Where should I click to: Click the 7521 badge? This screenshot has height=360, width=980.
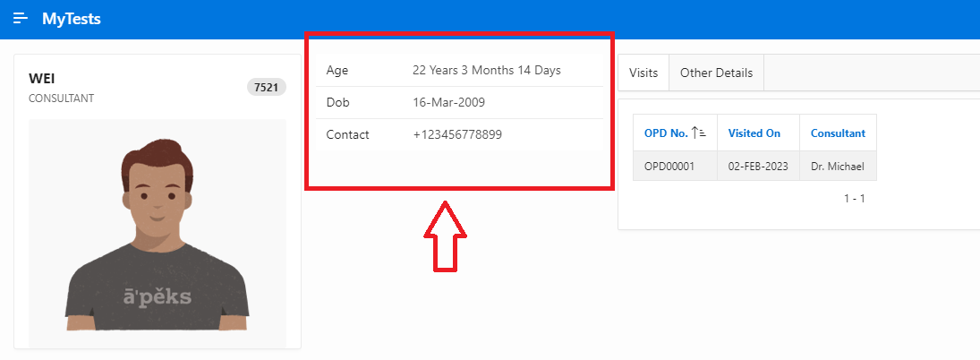click(267, 87)
